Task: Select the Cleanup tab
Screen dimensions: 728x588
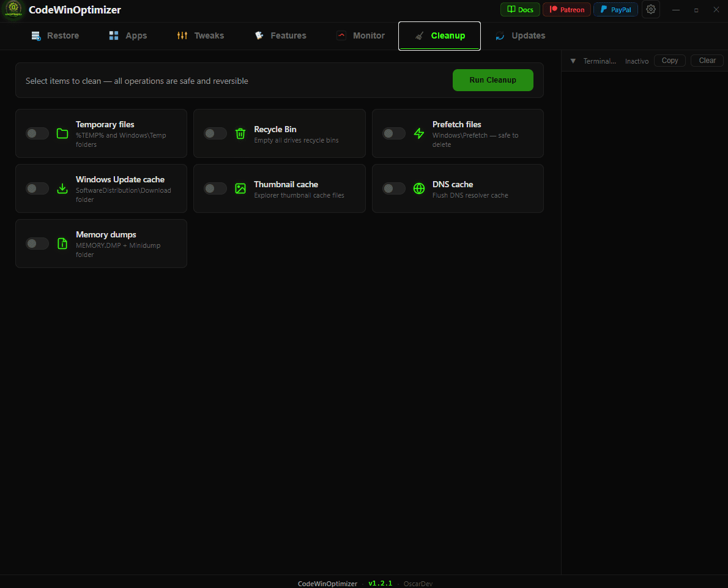Action: tap(439, 35)
